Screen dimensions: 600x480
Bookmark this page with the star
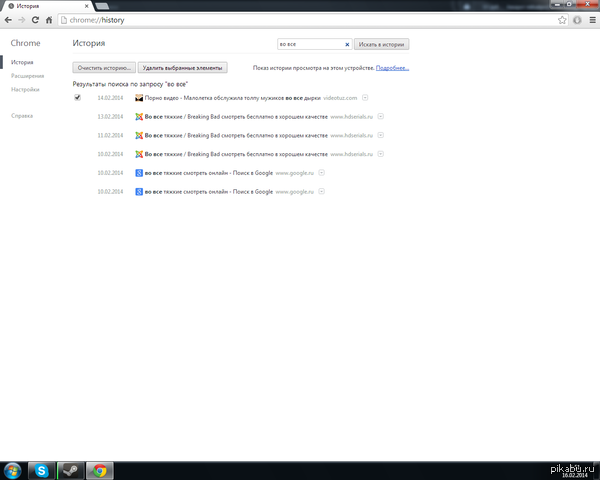562,20
